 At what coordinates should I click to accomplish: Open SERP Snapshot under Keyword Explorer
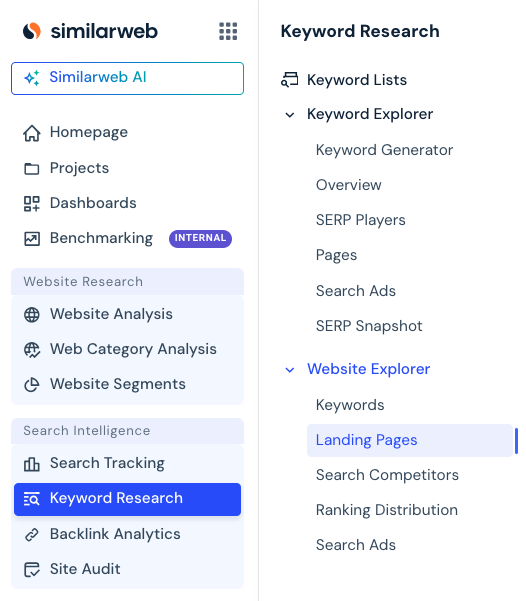click(x=369, y=326)
